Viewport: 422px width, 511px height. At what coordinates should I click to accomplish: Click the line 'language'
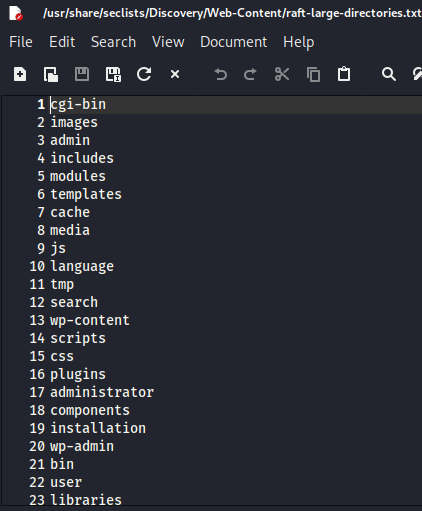click(x=82, y=266)
